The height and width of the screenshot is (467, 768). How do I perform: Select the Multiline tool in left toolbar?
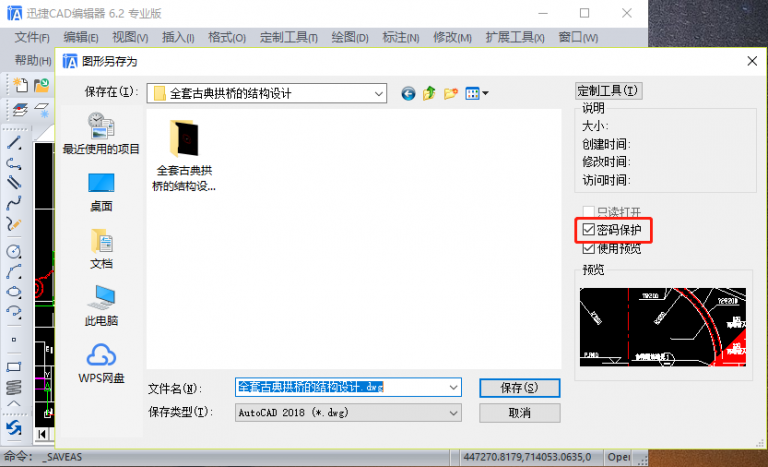click(x=14, y=183)
